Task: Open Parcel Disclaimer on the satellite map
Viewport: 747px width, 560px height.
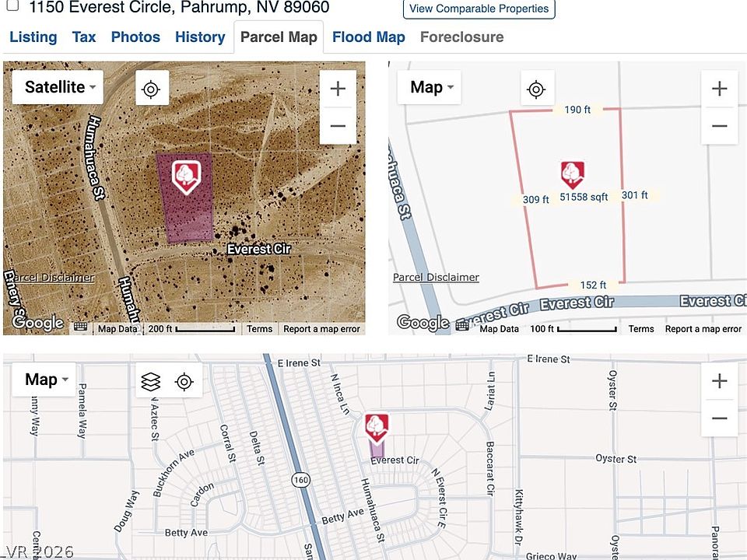Action: coord(52,277)
